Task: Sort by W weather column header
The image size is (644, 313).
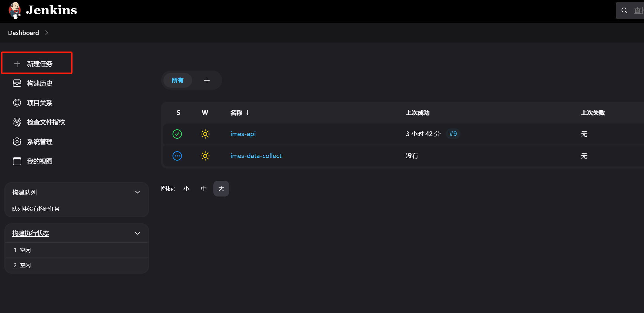Action: pyautogui.click(x=205, y=113)
